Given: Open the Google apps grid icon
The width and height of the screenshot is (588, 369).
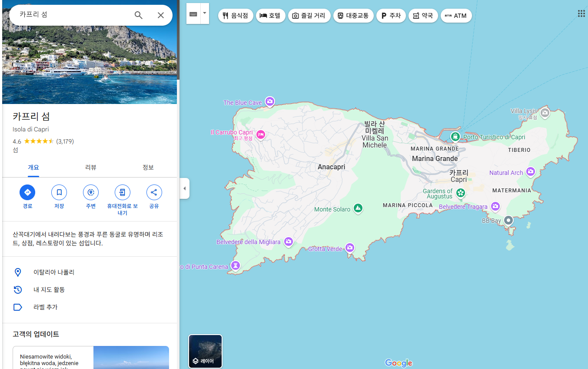Looking at the screenshot, I should pos(581,13).
